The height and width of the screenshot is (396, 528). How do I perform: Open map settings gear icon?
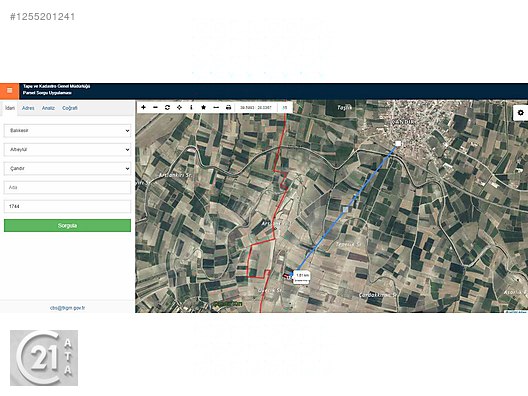(x=521, y=112)
